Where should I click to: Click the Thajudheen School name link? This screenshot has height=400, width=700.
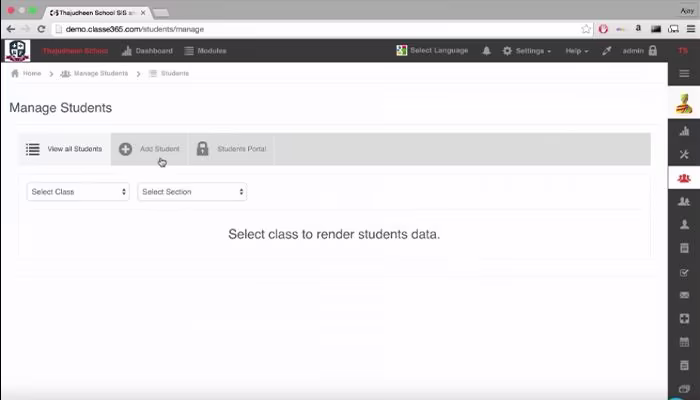75,51
